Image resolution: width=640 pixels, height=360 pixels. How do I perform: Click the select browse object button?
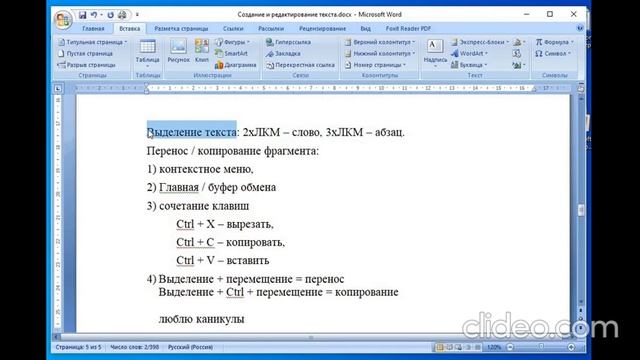(x=581, y=319)
